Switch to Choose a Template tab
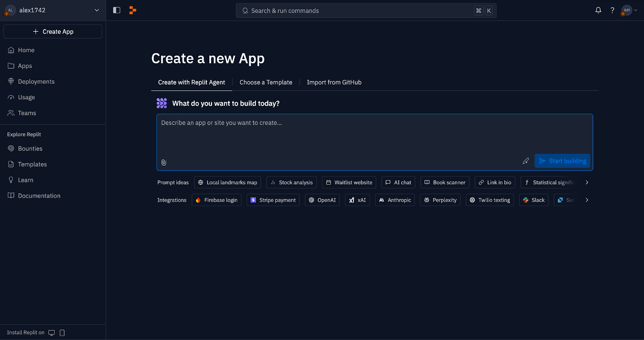The image size is (644, 340). pyautogui.click(x=266, y=82)
